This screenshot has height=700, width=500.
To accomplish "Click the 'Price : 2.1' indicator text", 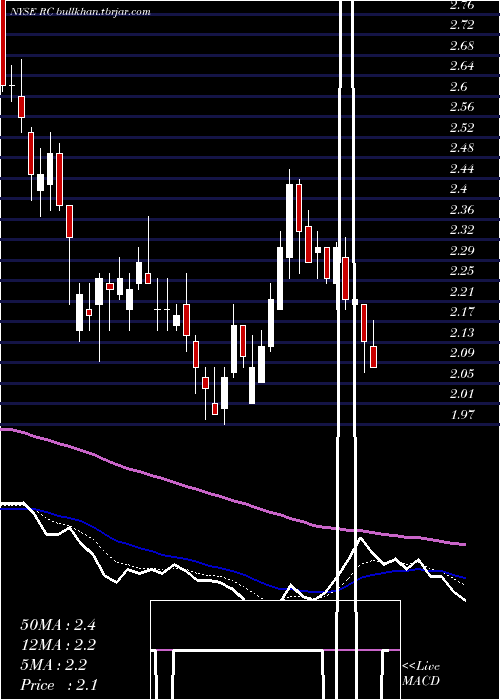I will [59, 685].
